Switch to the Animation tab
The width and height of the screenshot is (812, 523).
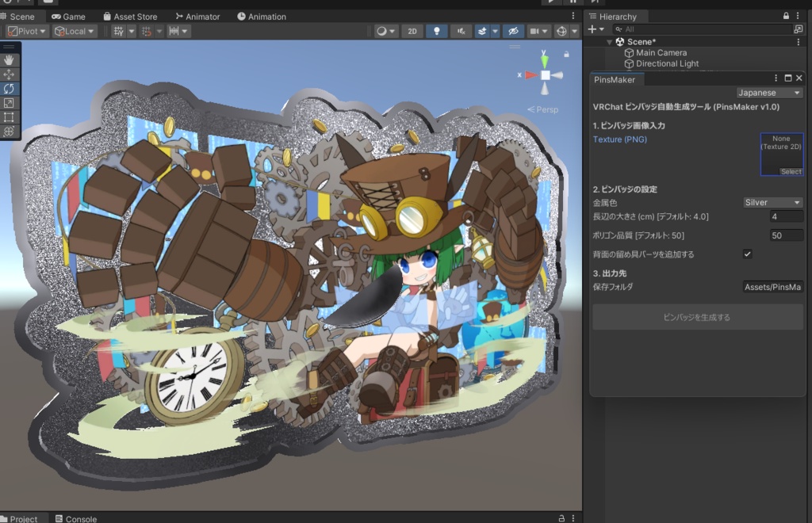click(x=262, y=17)
